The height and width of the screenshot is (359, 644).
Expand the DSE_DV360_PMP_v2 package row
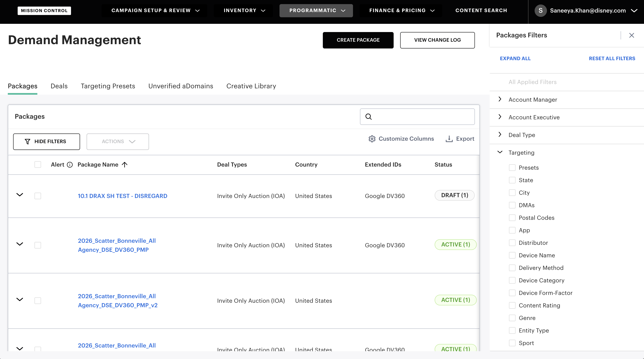[20, 299]
